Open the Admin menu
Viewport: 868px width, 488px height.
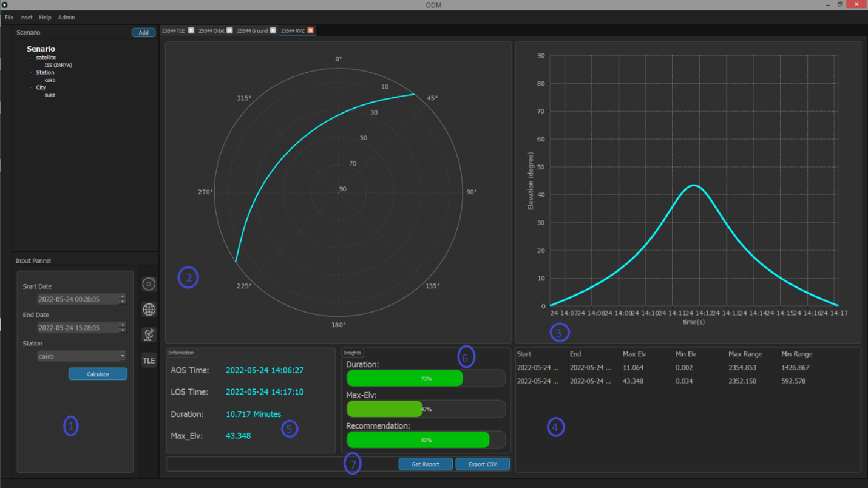click(66, 17)
